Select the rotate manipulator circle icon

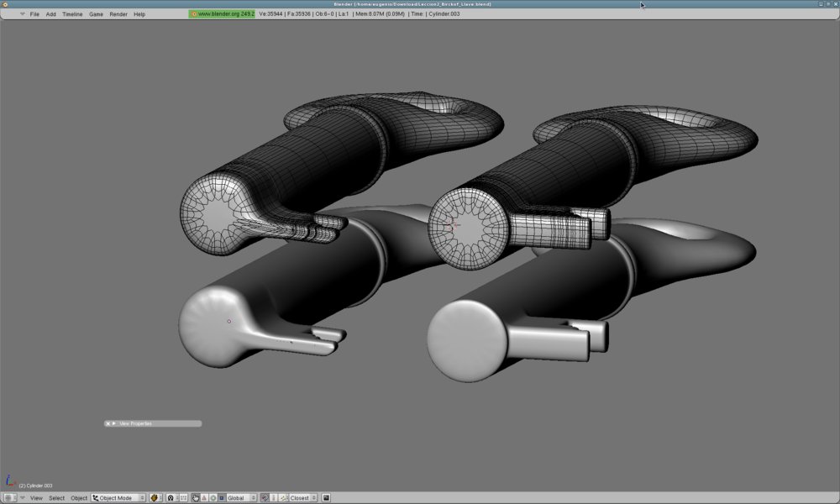(213, 498)
